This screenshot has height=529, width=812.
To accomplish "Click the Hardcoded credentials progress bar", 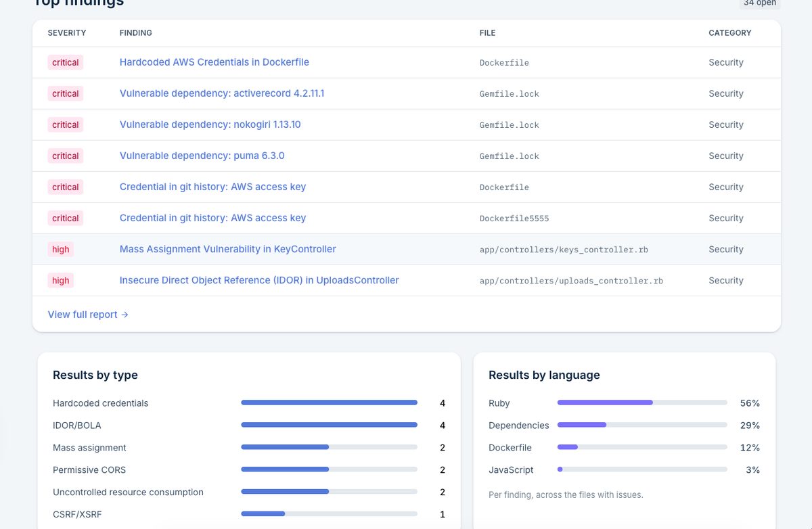I will click(329, 402).
